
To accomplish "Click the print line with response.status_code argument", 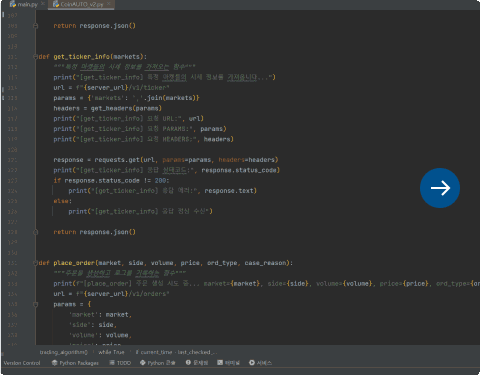I will (166, 170).
